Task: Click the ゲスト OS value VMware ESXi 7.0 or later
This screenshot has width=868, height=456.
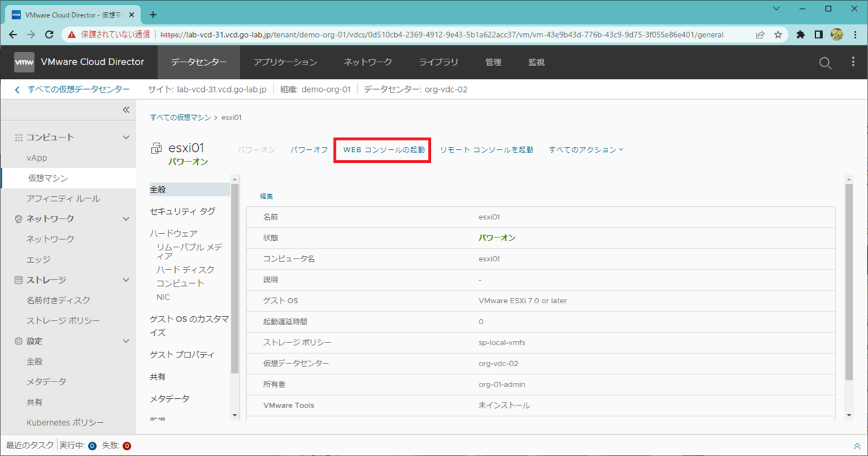Action: pos(523,300)
